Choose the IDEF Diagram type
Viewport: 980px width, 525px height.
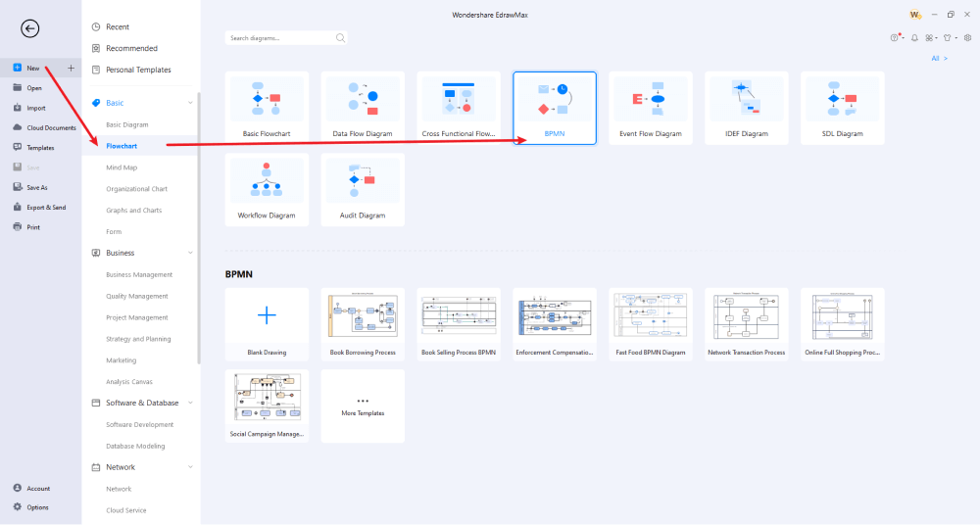(746, 108)
